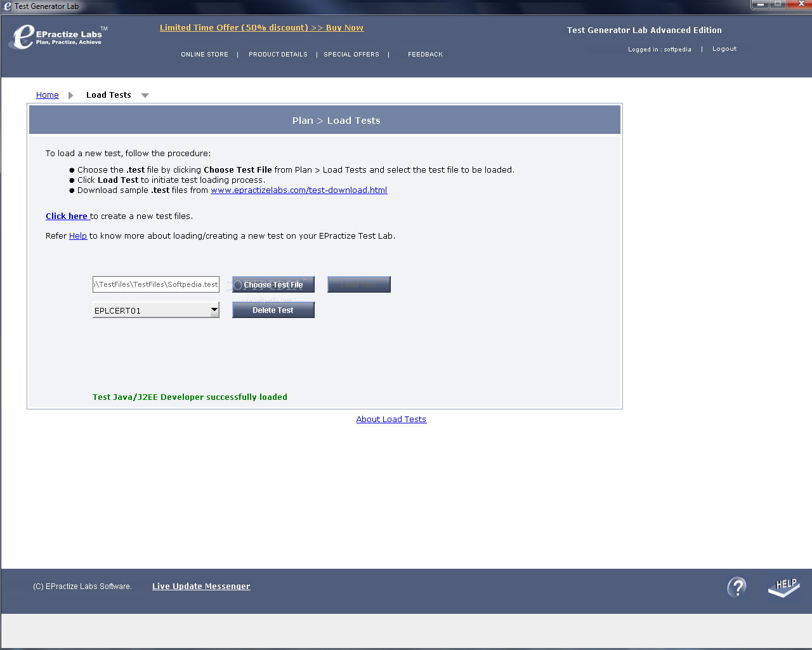Open the Feedback menu item
Image resolution: width=812 pixels, height=650 pixels.
click(425, 55)
